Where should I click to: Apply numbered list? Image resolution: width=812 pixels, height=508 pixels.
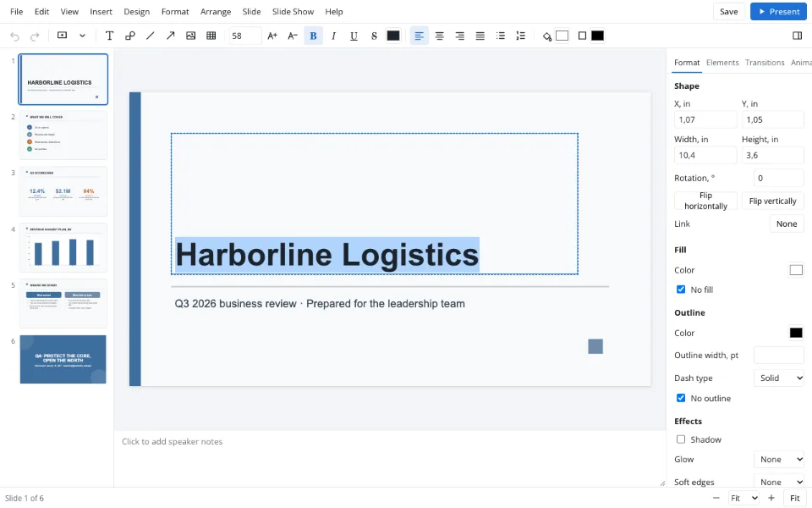pyautogui.click(x=520, y=36)
